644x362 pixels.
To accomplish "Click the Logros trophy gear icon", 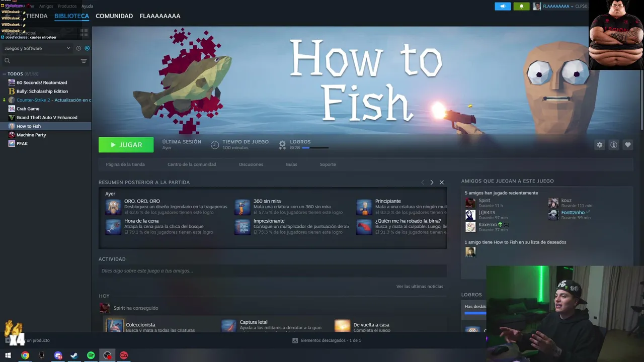I will (x=282, y=145).
